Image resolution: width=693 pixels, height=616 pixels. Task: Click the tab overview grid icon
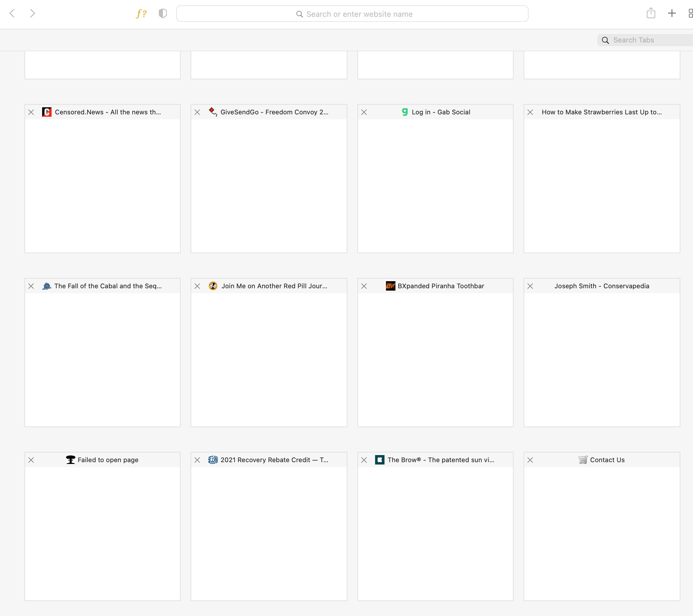690,14
